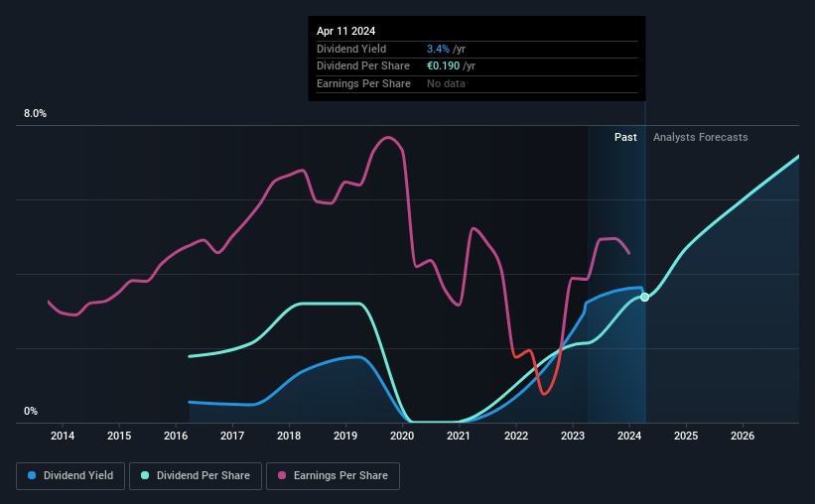Click the 'Analysts Forecasts' label
Screen dimensions: 815x504
[x=700, y=137]
